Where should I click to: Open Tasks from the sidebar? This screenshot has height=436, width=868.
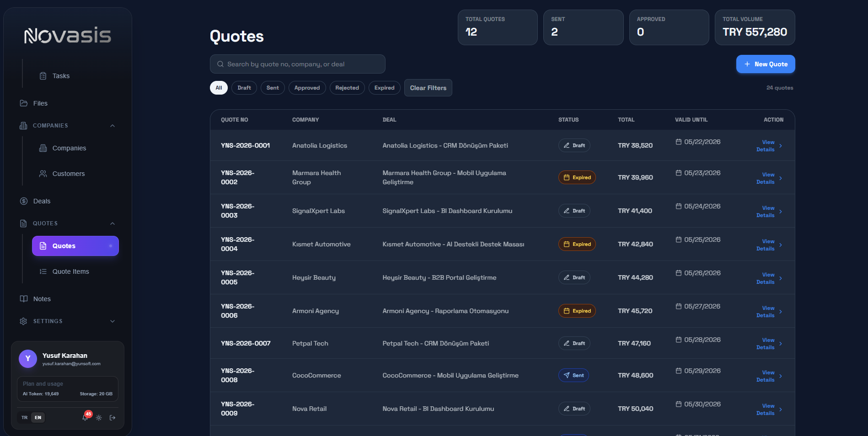coord(61,76)
